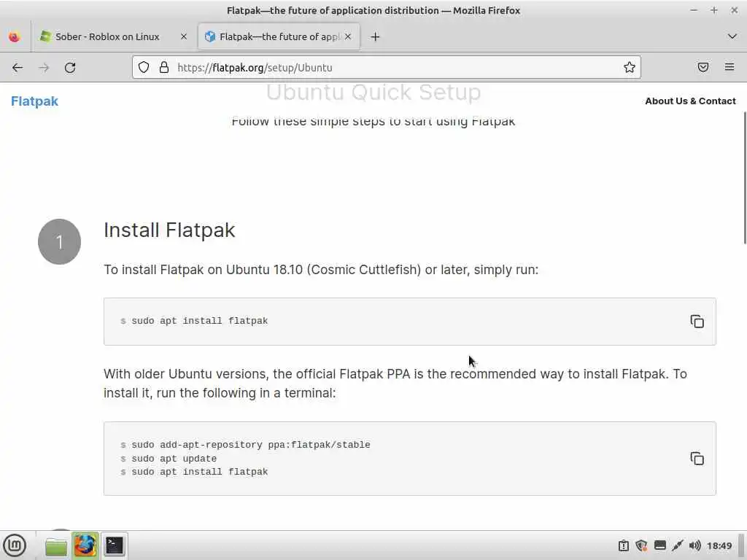Open the Save to Pocket button

click(703, 67)
